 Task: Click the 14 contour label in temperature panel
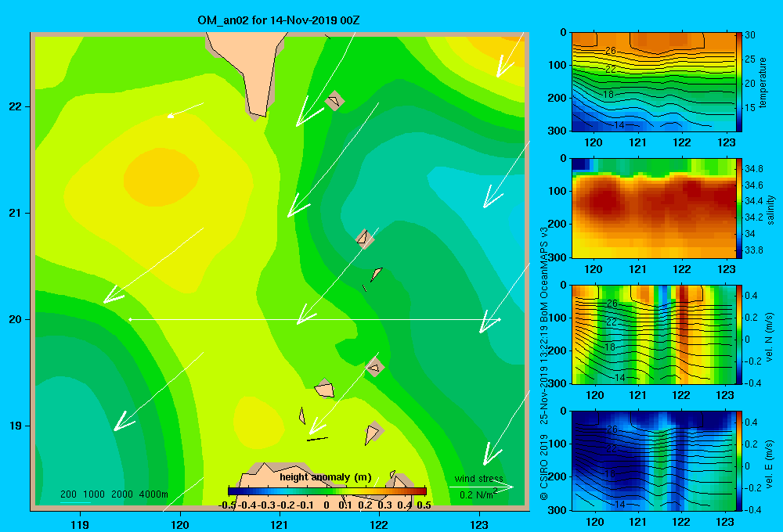coord(619,124)
